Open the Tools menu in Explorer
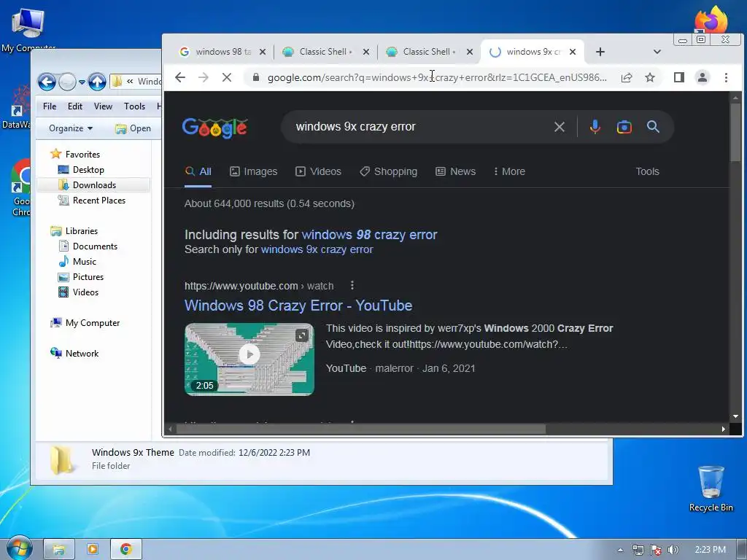 (134, 106)
